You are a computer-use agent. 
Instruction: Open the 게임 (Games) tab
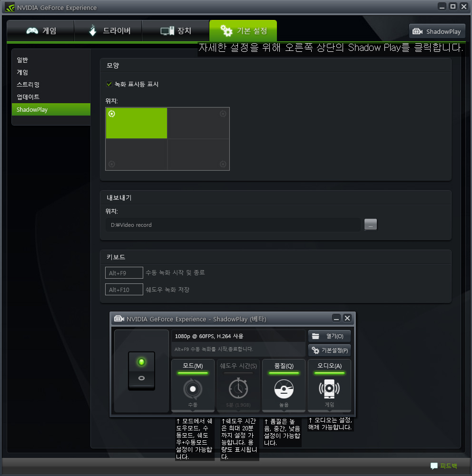tap(41, 30)
